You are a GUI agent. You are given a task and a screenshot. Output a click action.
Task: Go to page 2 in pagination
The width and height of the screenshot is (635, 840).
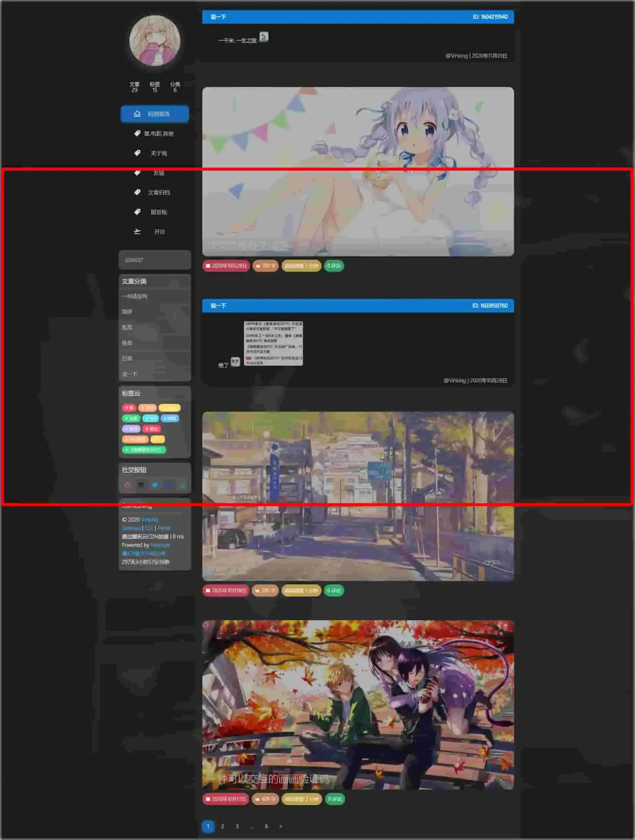tap(223, 826)
